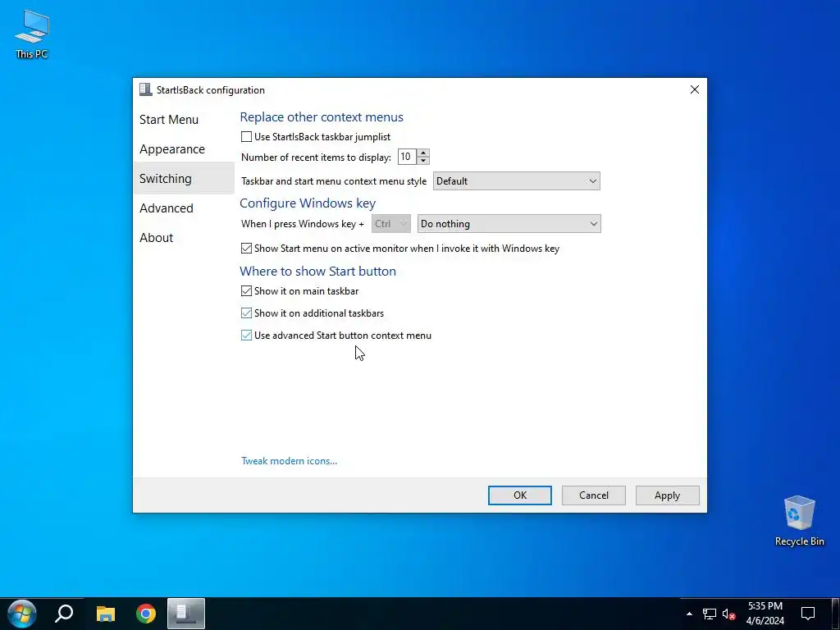Image resolution: width=840 pixels, height=630 pixels.
Task: Open the Tweak modern icons link
Action: (x=290, y=461)
